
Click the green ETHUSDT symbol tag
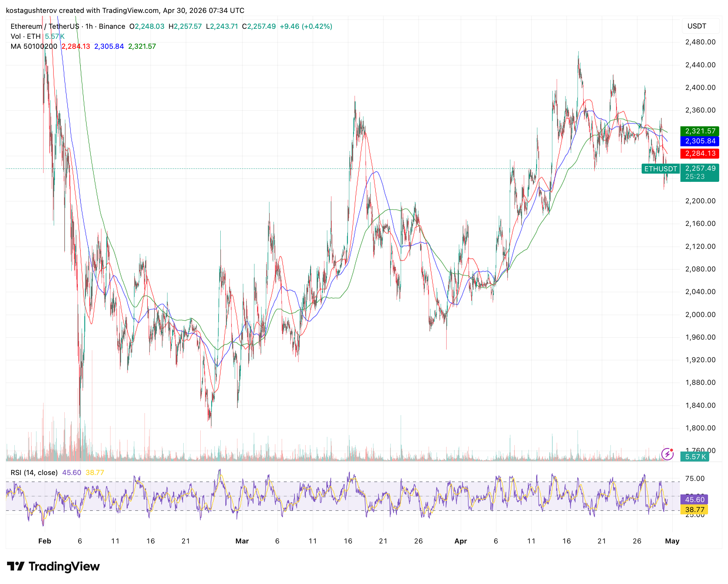pos(660,169)
